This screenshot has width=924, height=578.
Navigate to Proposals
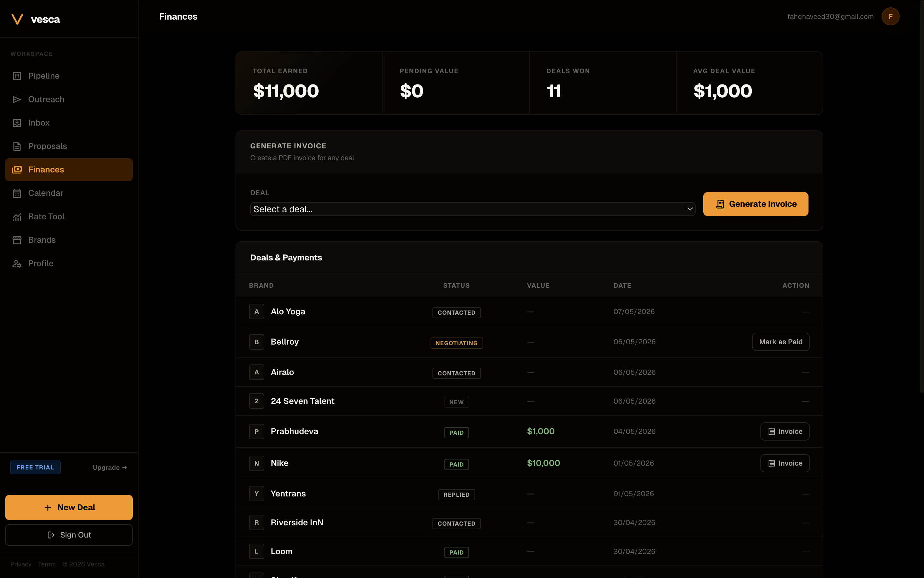tap(69, 146)
